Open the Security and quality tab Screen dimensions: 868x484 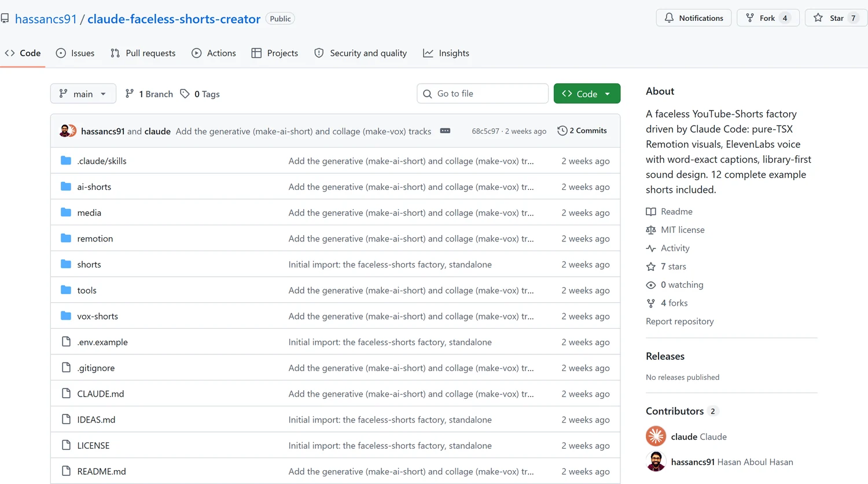[x=361, y=53]
